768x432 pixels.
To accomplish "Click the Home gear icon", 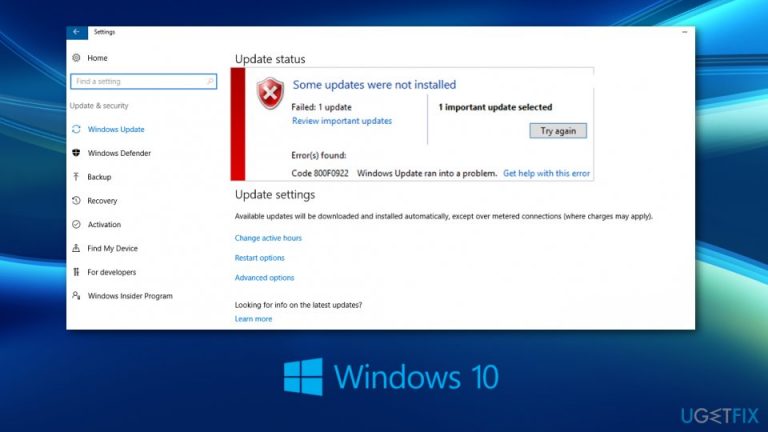I will point(76,58).
